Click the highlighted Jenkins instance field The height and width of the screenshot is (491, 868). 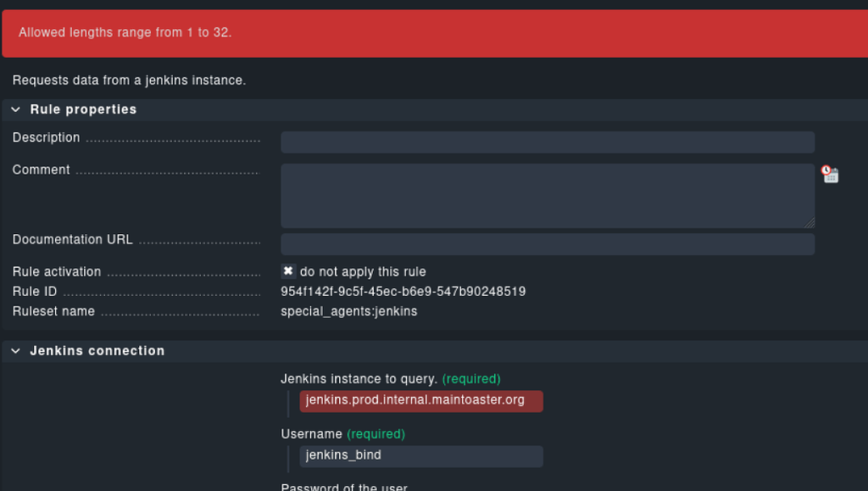pos(420,400)
